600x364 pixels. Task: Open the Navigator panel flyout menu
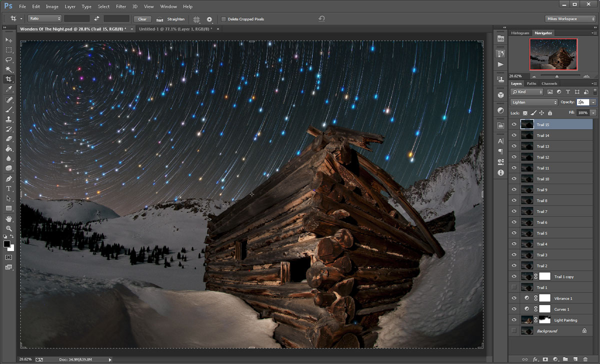pyautogui.click(x=594, y=33)
